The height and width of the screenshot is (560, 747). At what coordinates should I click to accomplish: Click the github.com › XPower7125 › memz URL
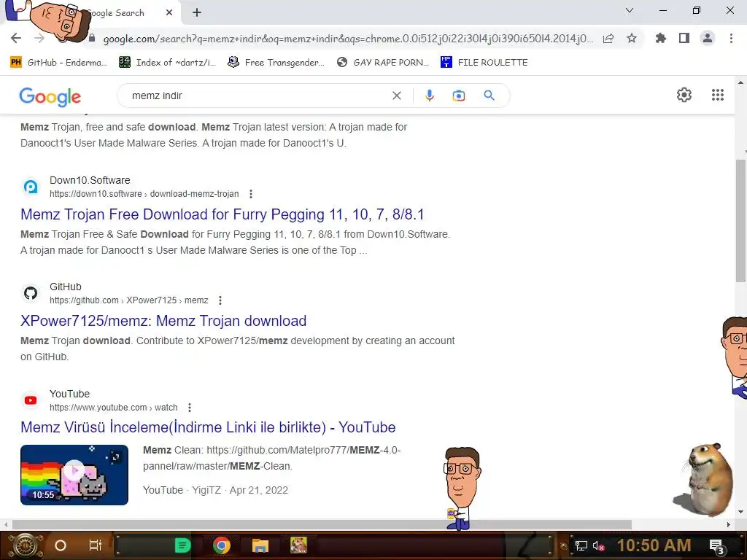pos(128,300)
